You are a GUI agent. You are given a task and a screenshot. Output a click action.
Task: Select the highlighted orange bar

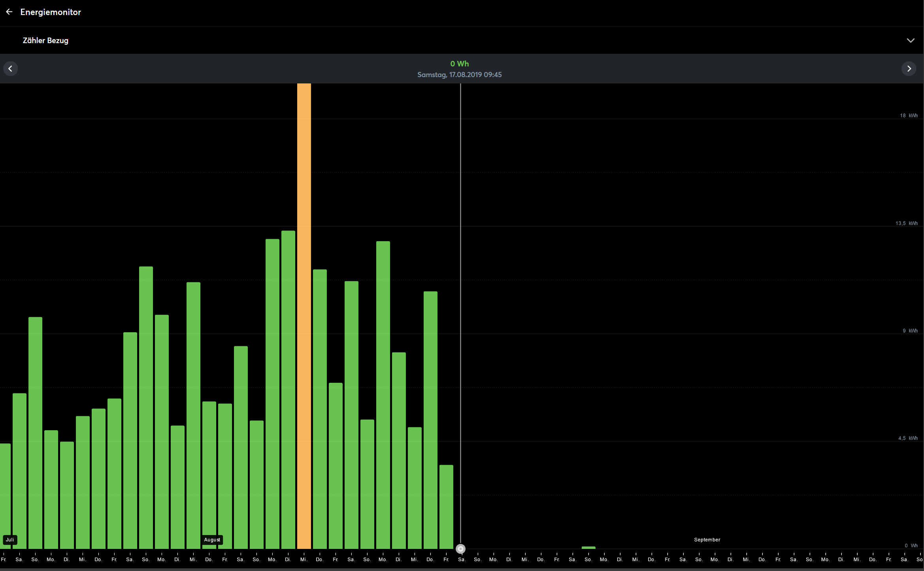point(304,316)
